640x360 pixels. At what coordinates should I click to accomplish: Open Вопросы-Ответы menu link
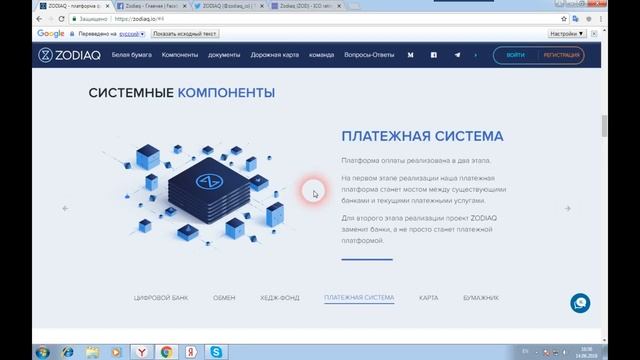(x=369, y=55)
